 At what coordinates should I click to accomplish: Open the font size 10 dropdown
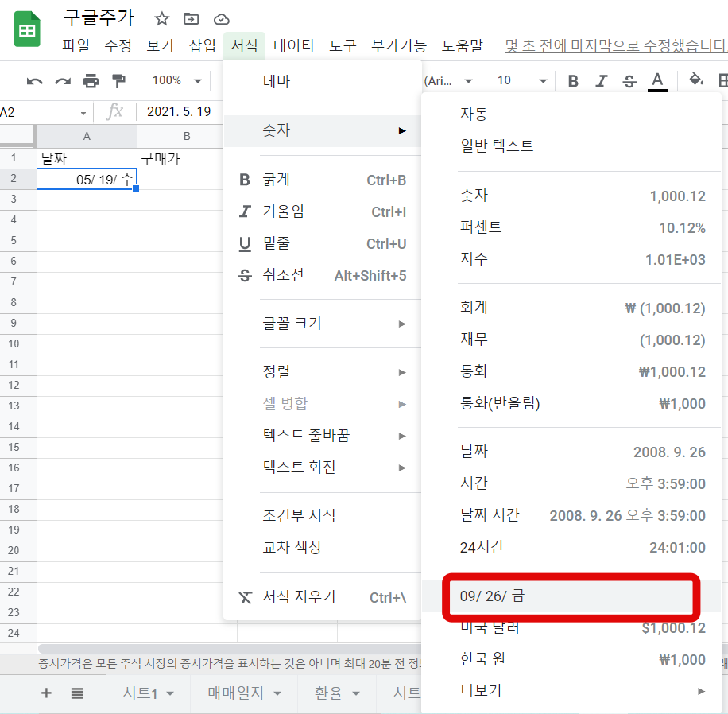point(521,80)
